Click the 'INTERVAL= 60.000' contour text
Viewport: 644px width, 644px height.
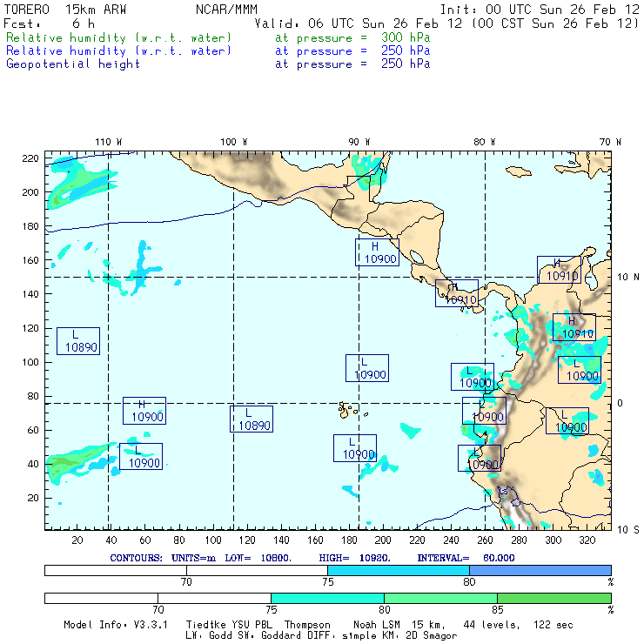(466, 558)
